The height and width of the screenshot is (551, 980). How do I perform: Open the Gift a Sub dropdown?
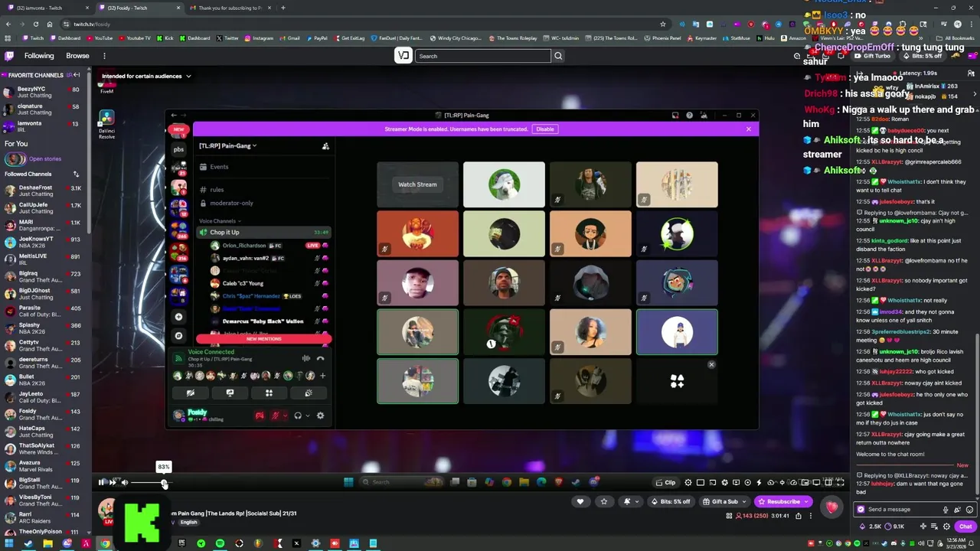(724, 502)
